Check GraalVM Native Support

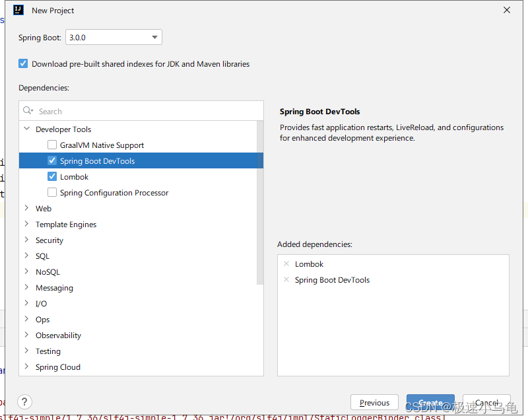tap(52, 145)
